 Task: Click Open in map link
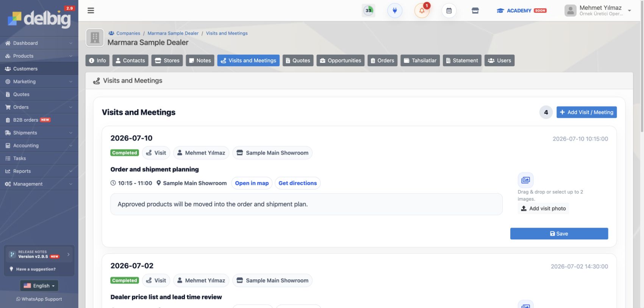coord(252,183)
